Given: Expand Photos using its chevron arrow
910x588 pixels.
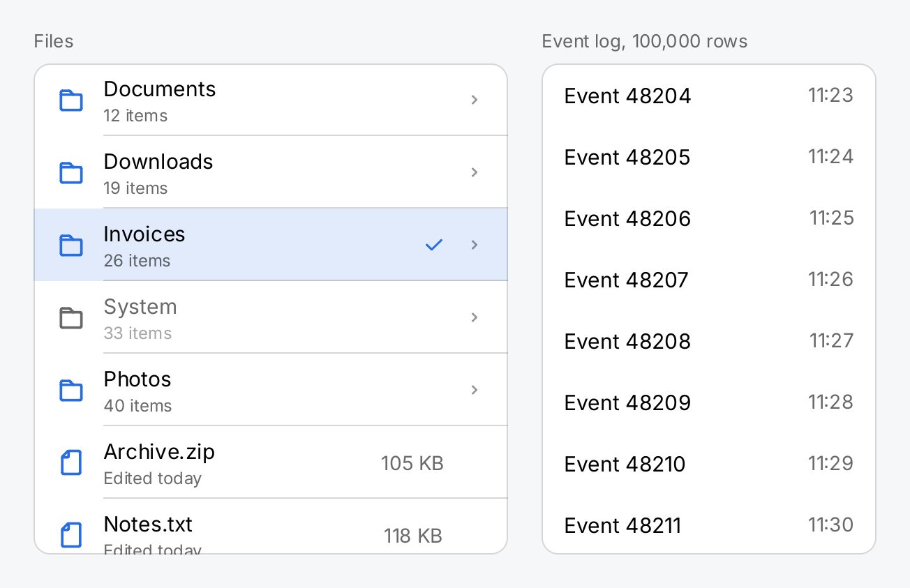Looking at the screenshot, I should 475,390.
